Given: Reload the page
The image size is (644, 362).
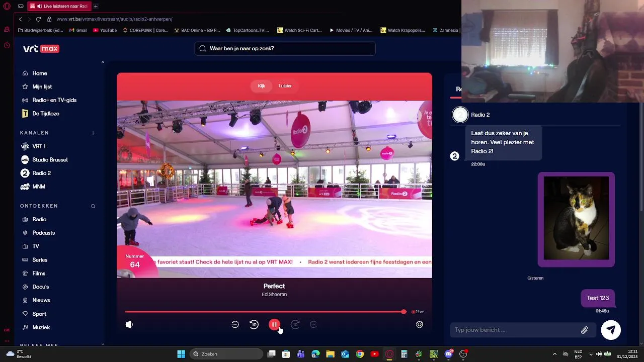Looking at the screenshot, I should [38, 19].
